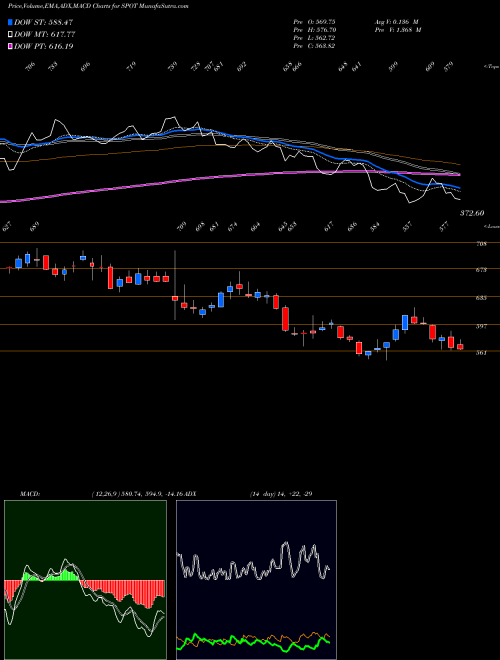Click the 673 price axis label
This screenshot has width=500, height=660.
[x=481, y=270]
